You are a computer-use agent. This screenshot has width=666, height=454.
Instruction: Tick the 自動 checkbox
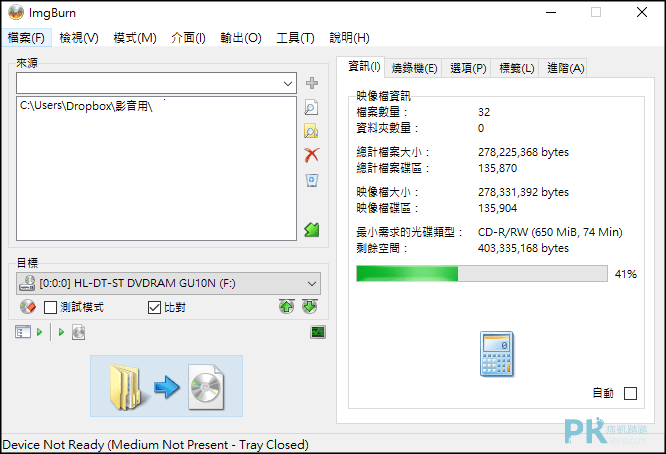pyautogui.click(x=630, y=393)
